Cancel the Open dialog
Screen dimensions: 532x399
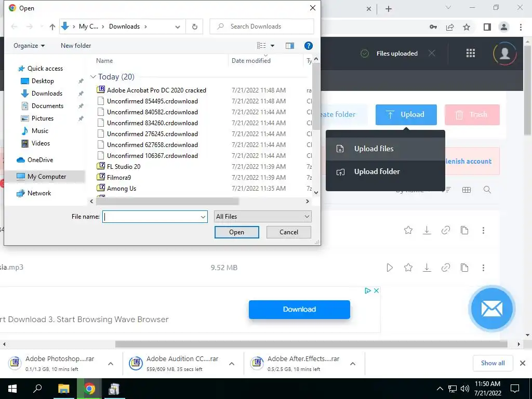click(289, 232)
